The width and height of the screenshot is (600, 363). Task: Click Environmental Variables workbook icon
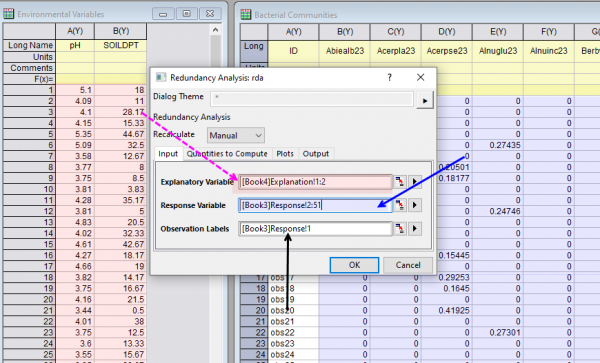pos(9,14)
